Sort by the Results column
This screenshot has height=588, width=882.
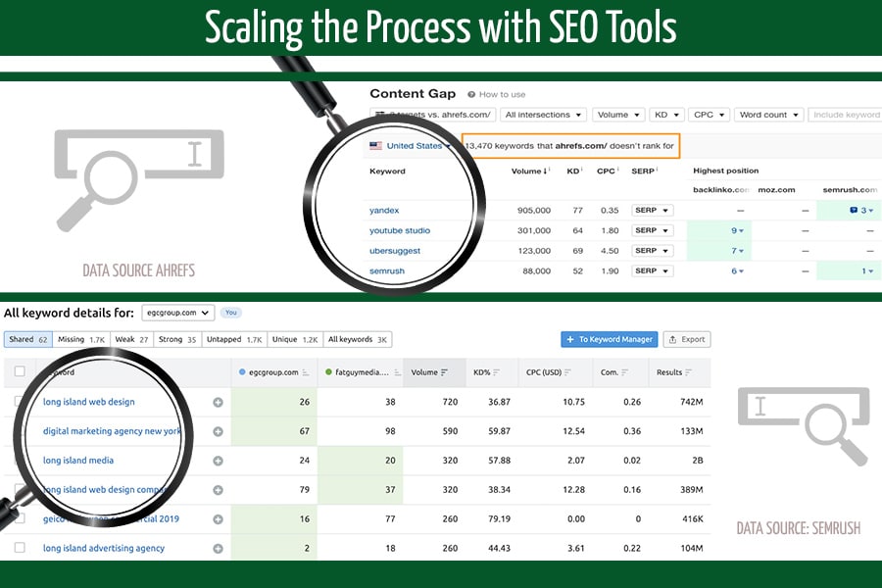(674, 372)
